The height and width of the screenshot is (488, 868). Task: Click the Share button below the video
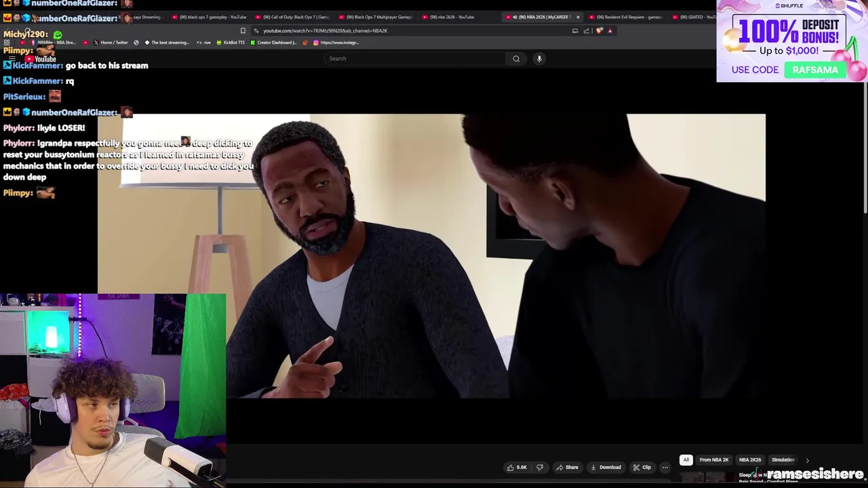coord(567,468)
